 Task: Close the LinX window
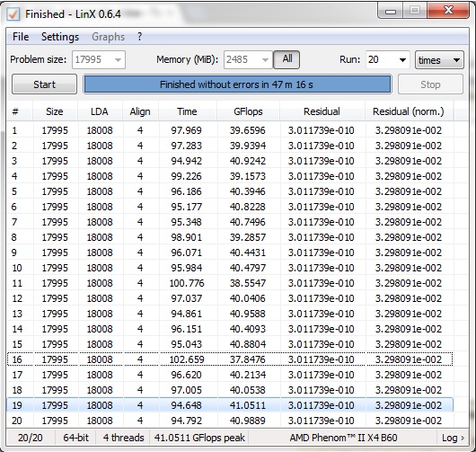pos(448,11)
